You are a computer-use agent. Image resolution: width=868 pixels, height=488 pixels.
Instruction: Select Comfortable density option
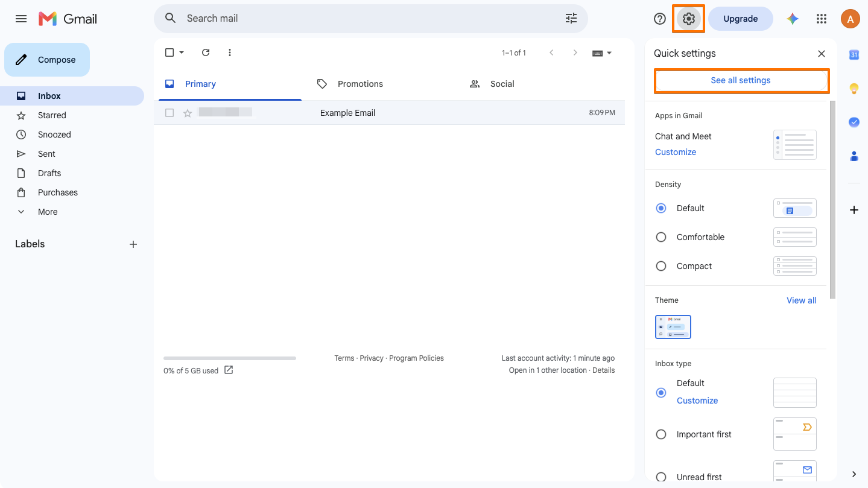[661, 237]
